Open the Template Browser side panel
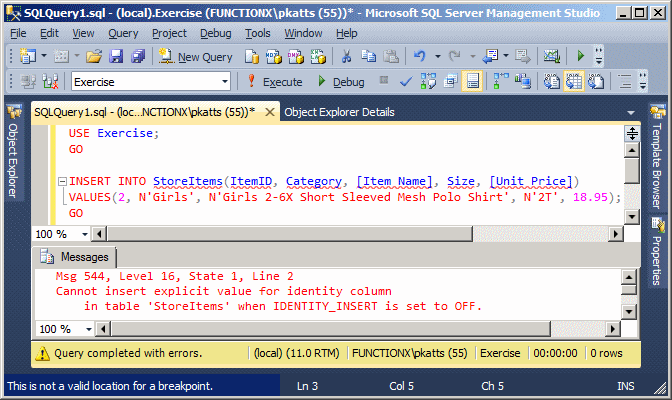672x400 pixels. pyautogui.click(x=657, y=156)
